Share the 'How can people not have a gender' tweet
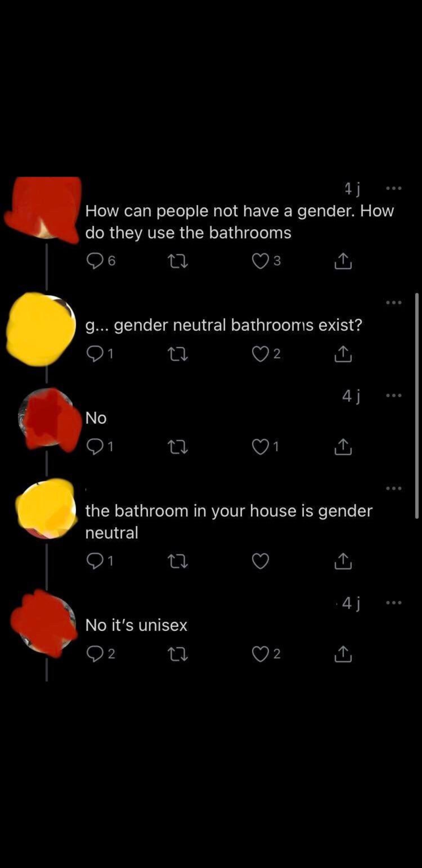422x868 pixels. pos(343,261)
